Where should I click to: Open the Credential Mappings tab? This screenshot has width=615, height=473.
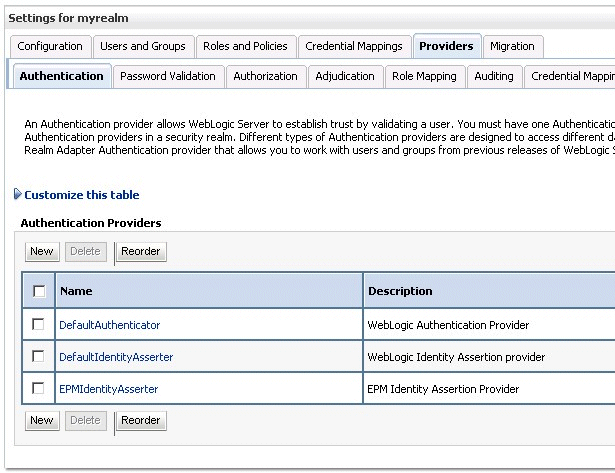coord(354,46)
